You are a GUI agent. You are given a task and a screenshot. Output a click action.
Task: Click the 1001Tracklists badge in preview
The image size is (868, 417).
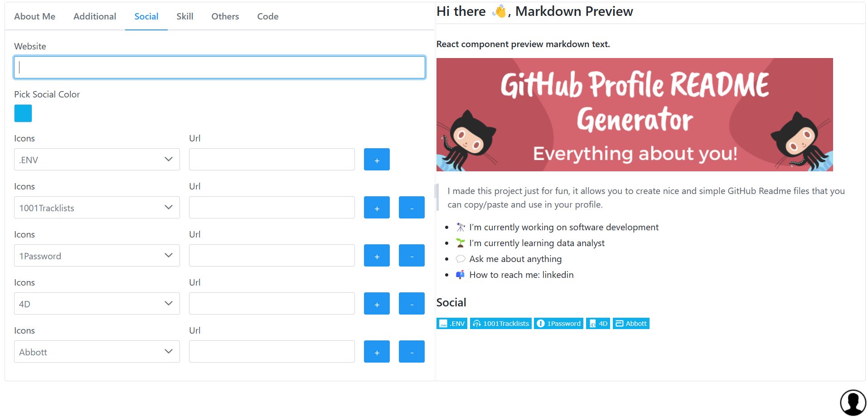coord(501,324)
